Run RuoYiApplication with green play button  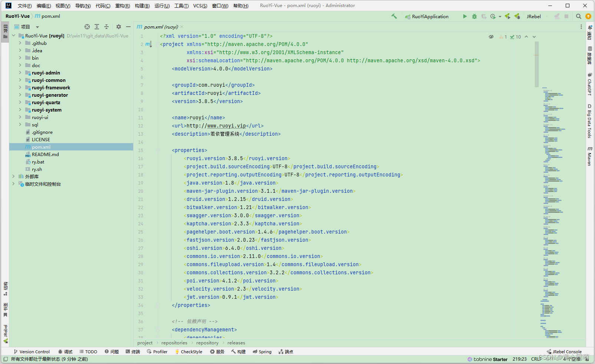465,16
